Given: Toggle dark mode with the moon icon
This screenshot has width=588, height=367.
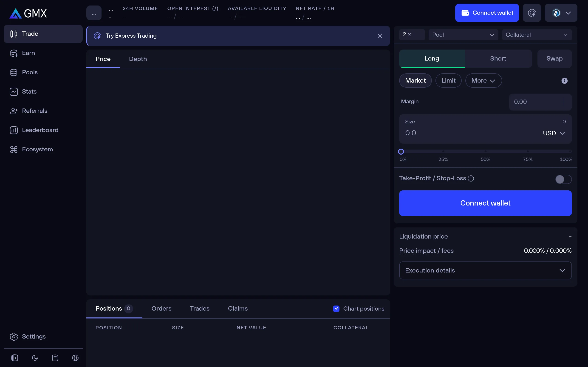Looking at the screenshot, I should point(35,358).
